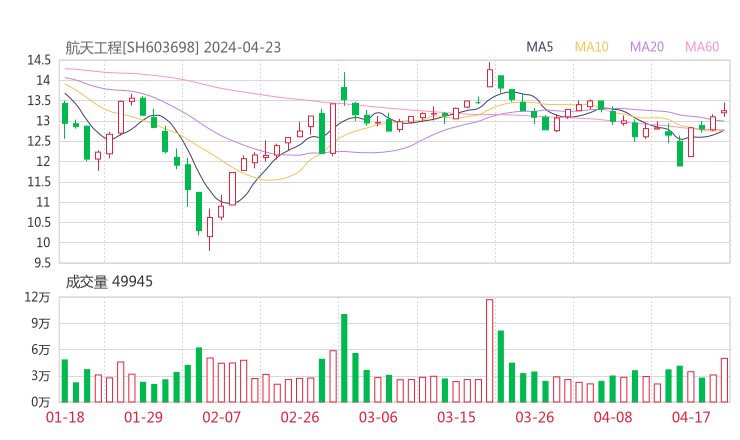740x440 pixels.
Task: Click the 04-08 date label
Action: click(x=613, y=417)
